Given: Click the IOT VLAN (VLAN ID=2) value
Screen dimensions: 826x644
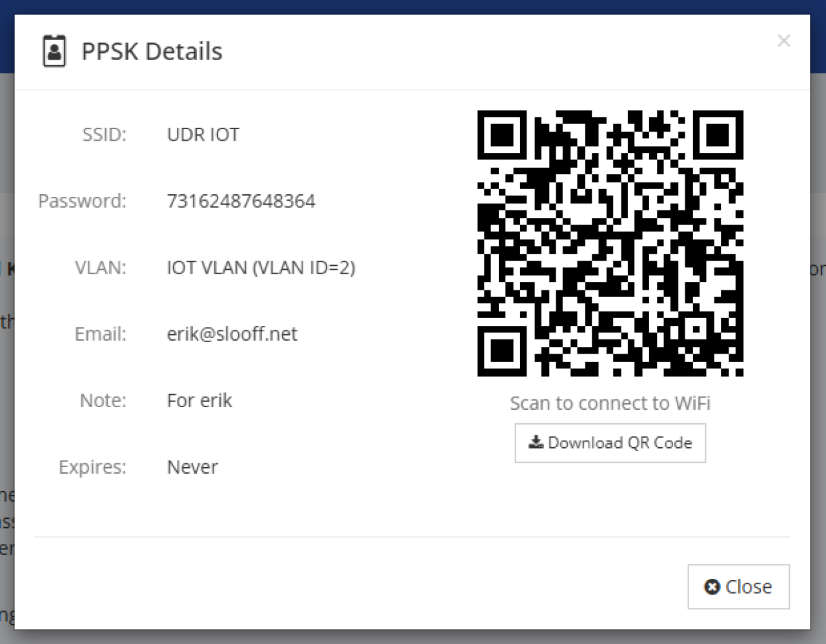Looking at the screenshot, I should click(261, 267).
